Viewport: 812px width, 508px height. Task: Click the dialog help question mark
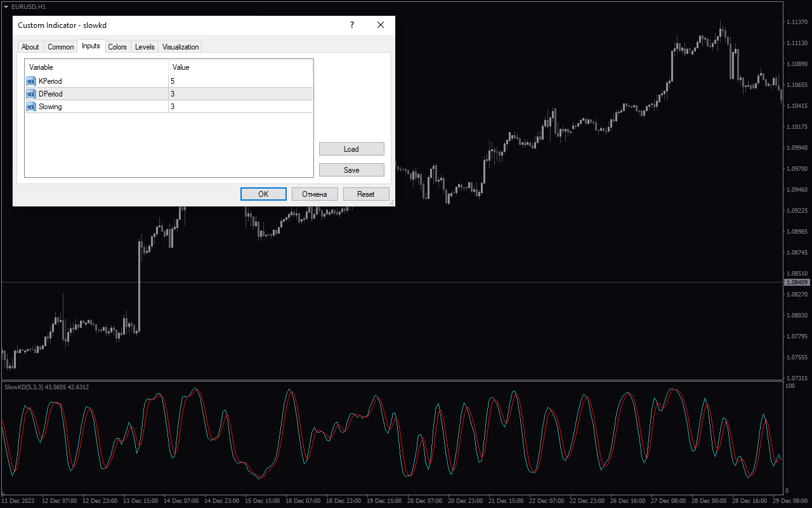tap(352, 25)
